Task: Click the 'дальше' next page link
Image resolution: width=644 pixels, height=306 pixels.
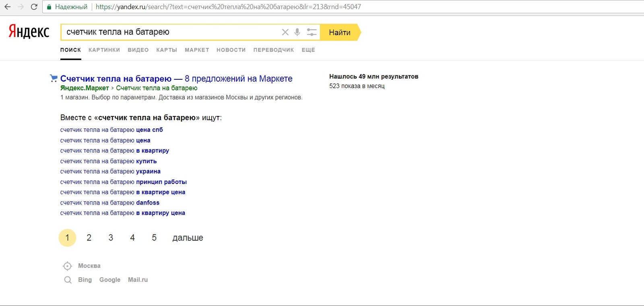Action: point(188,238)
